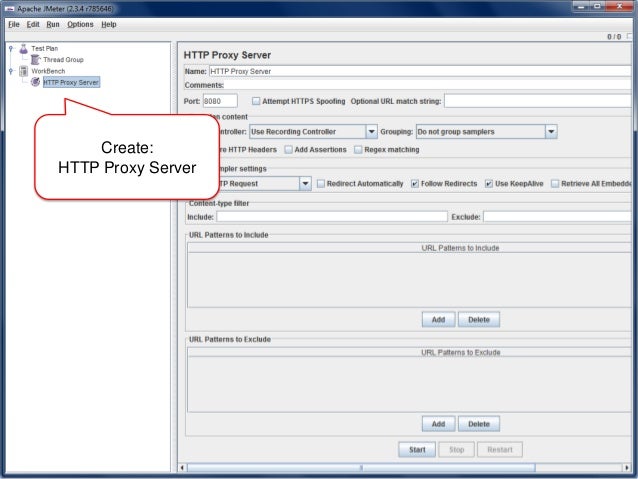Open the HTTP Request sampler type dropdown arrow

point(305,184)
